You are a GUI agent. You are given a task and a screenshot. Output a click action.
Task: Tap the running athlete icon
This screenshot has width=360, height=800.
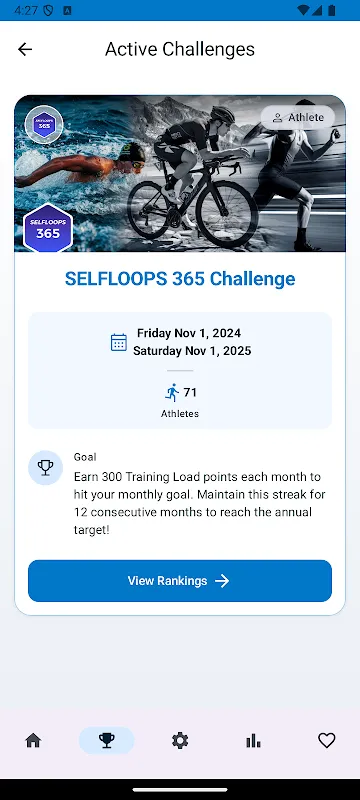click(x=172, y=392)
